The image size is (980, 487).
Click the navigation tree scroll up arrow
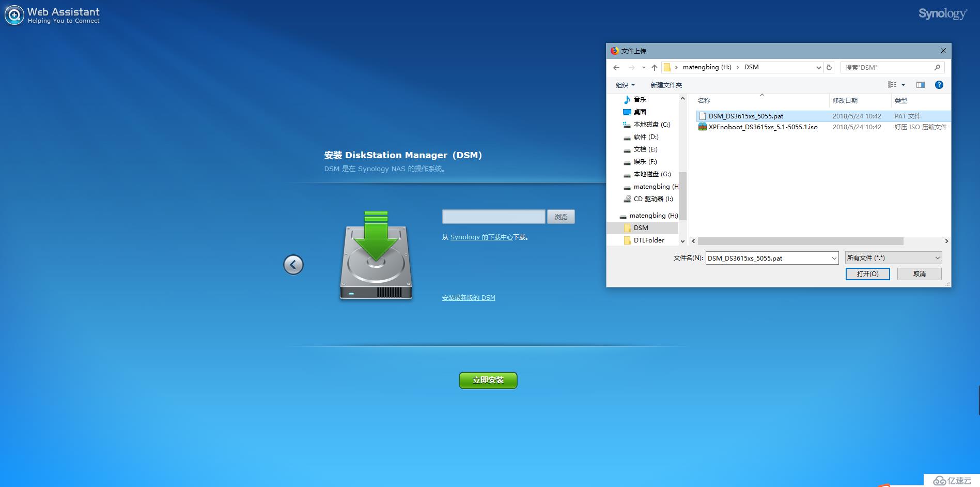pyautogui.click(x=682, y=98)
